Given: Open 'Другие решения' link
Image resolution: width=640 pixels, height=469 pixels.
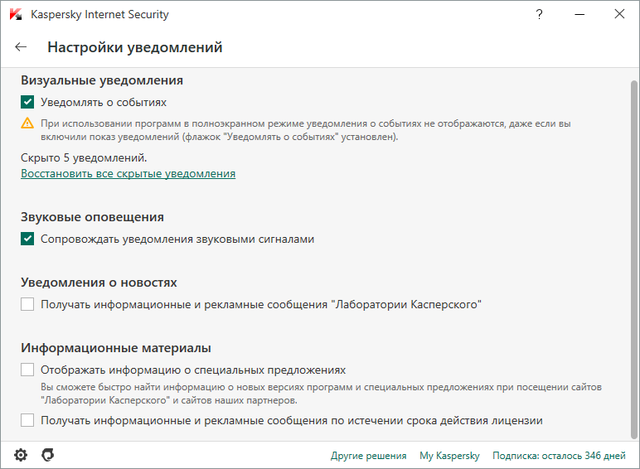Looking at the screenshot, I should pos(369,456).
